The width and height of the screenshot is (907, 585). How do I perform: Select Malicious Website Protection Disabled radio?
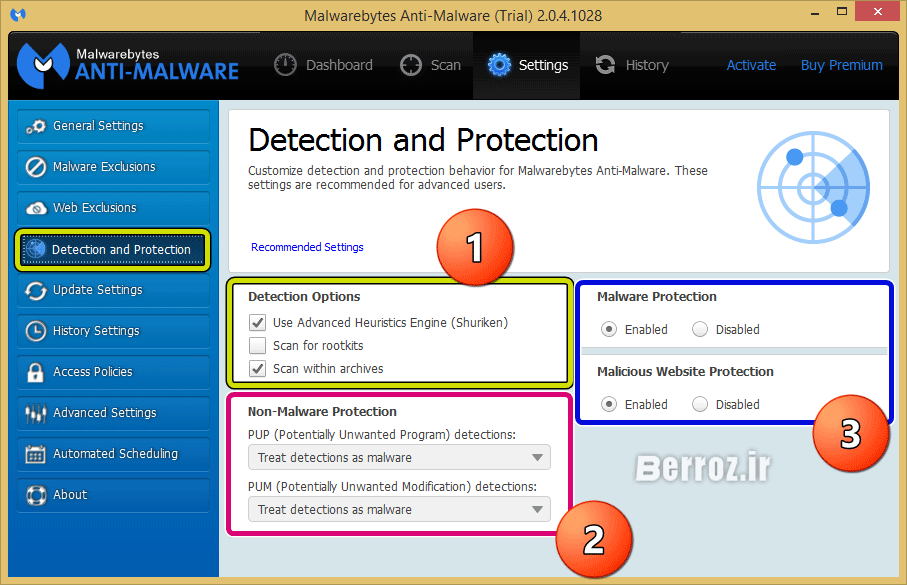(700, 404)
